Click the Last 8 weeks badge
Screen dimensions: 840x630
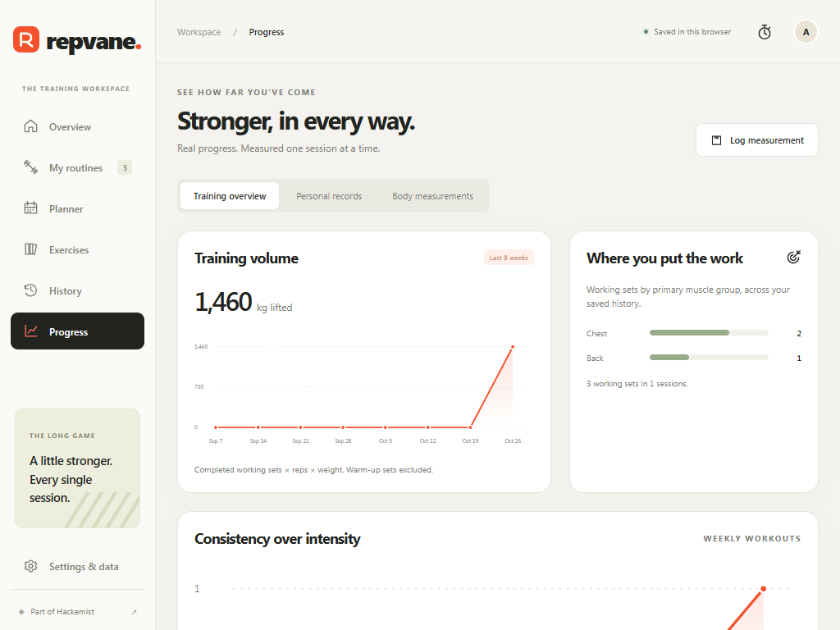509,258
